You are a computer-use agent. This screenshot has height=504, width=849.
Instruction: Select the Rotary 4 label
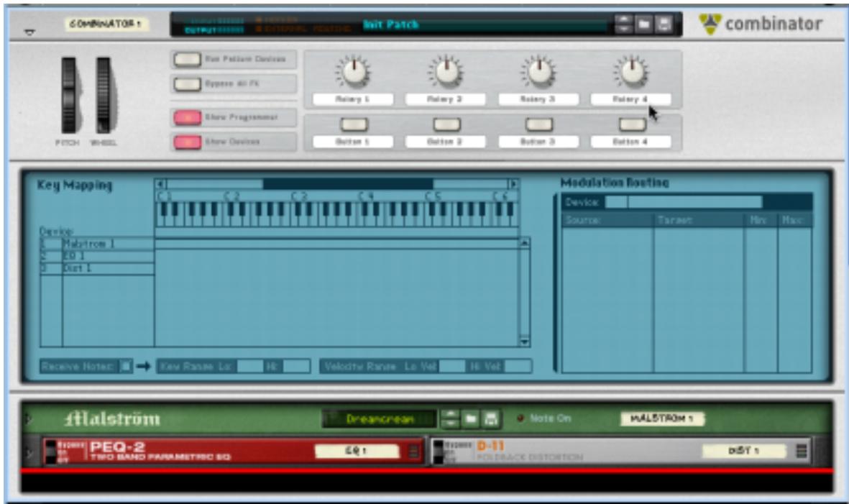coord(631,100)
